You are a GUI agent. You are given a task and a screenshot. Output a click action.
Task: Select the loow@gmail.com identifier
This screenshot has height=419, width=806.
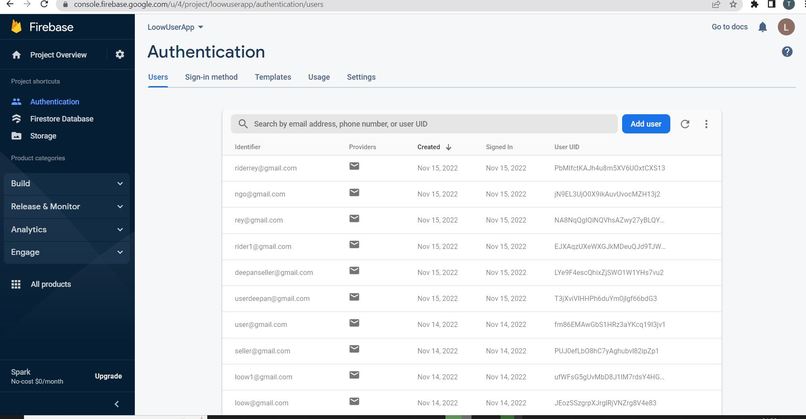point(261,403)
